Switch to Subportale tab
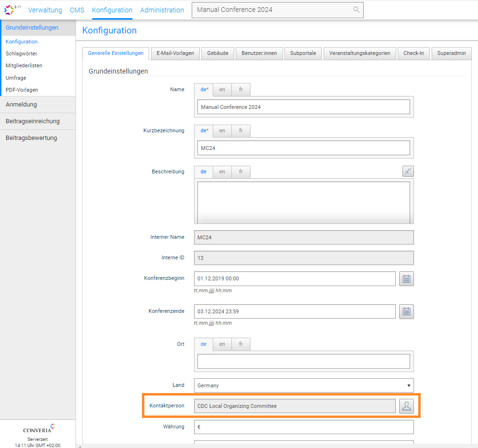The image size is (478, 448). (x=303, y=53)
